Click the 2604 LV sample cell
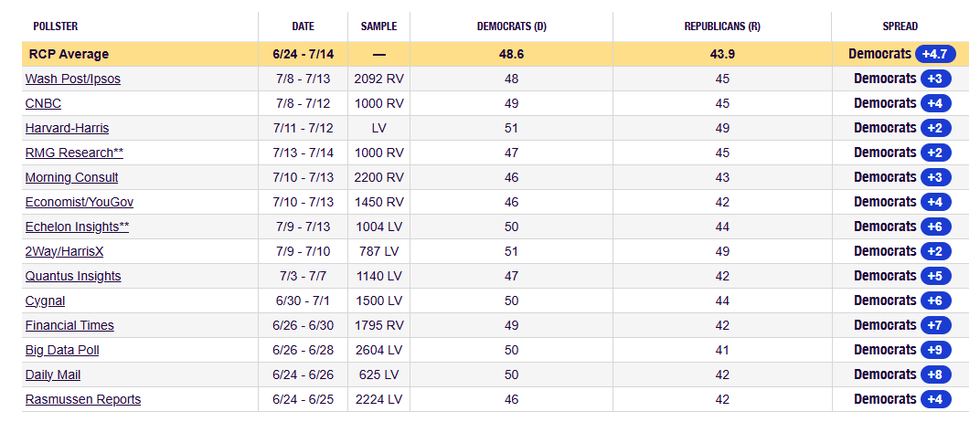Viewport: 980px width, 422px height. click(378, 350)
